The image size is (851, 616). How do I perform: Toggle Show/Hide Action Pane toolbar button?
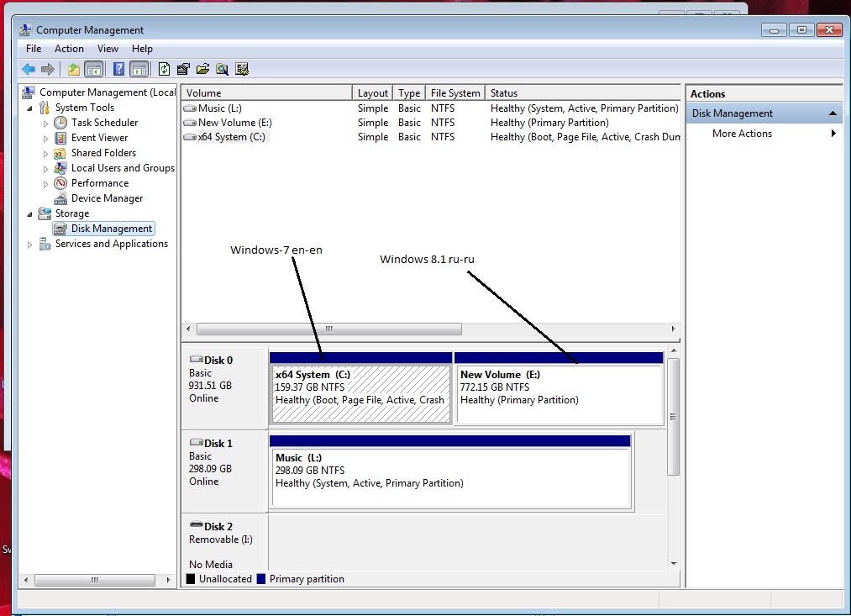(x=139, y=69)
